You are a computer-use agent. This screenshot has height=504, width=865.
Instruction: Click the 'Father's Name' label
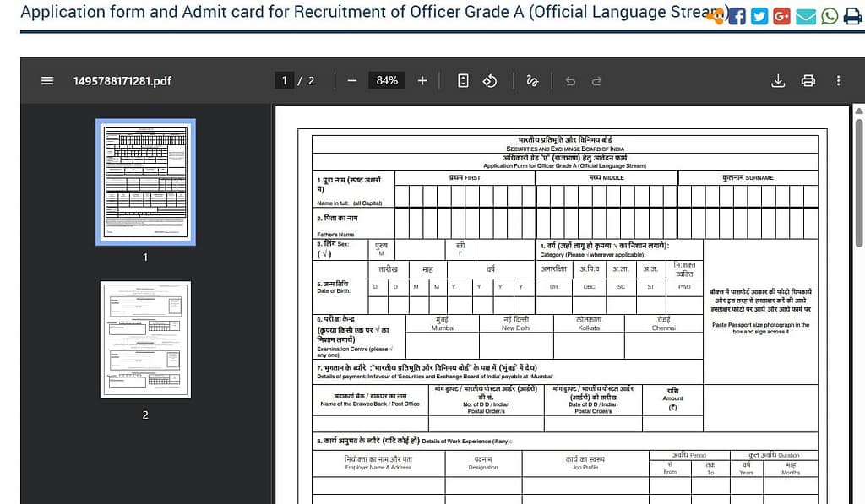(335, 235)
